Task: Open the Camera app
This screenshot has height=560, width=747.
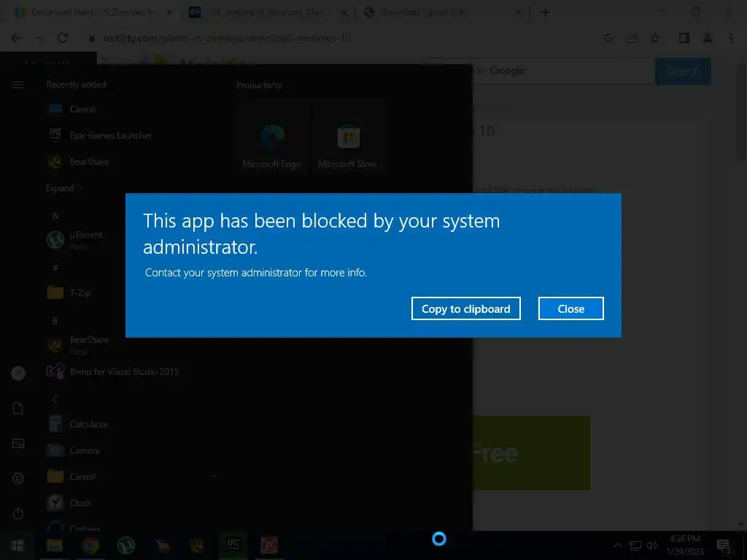Action: click(x=73, y=451)
